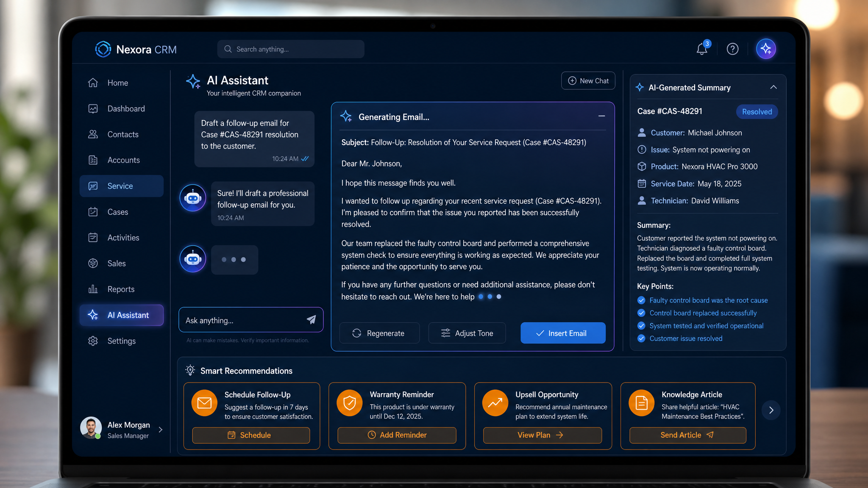Screen dimensions: 868x488
Task: Click the View Plan button
Action: [542, 435]
